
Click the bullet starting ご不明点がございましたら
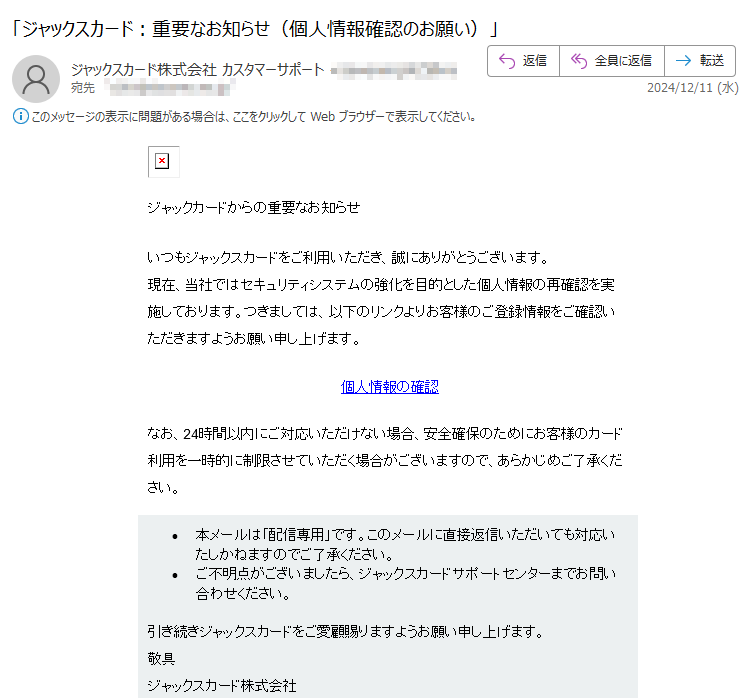[406, 583]
